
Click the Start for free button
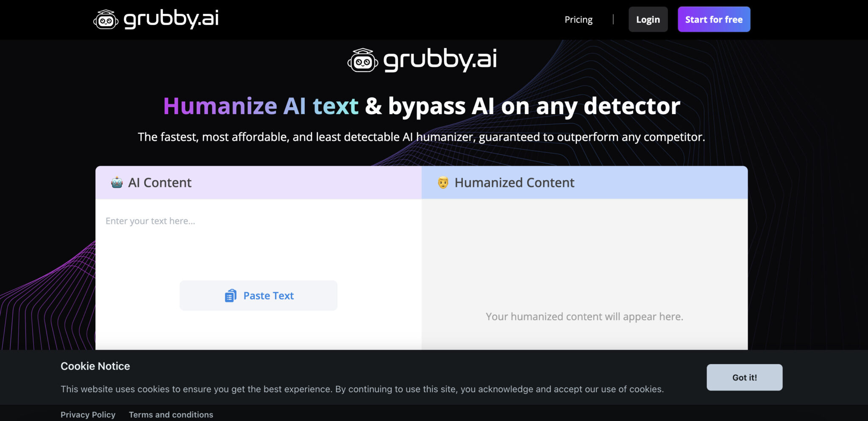click(x=714, y=20)
